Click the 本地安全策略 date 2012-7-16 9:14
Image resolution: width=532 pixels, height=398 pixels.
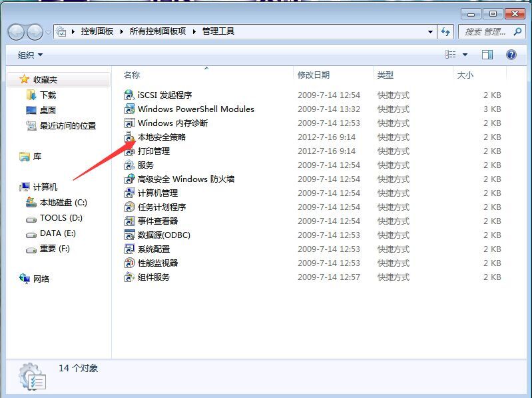coord(327,137)
